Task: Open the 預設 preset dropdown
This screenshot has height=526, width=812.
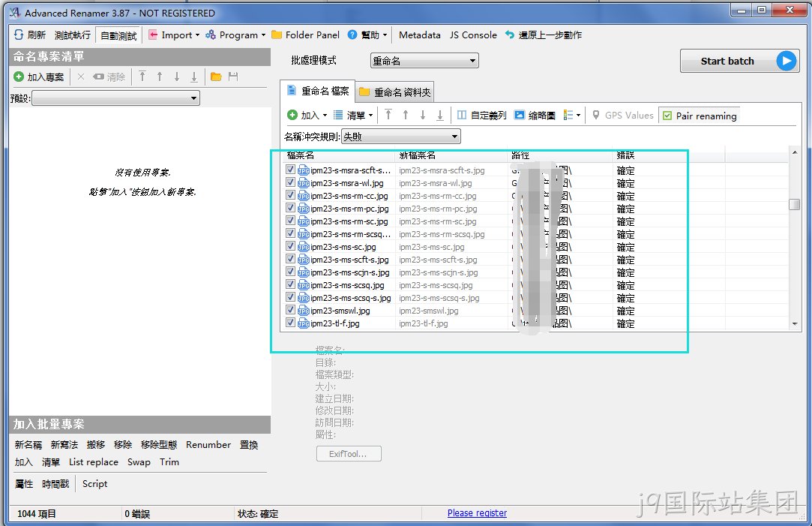Action: coord(115,98)
